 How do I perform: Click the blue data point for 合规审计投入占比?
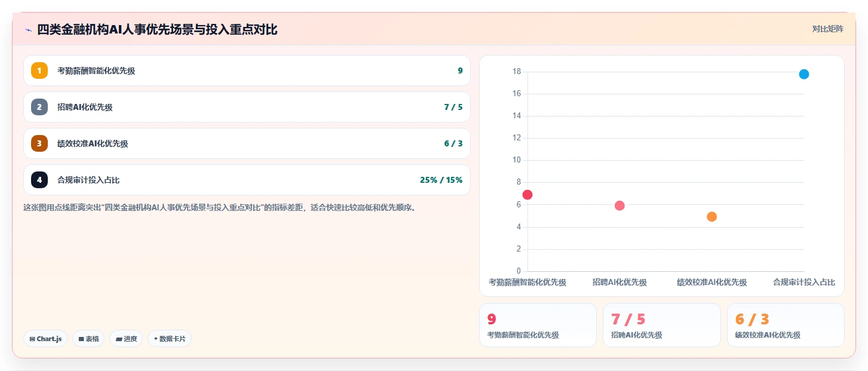[x=804, y=74]
